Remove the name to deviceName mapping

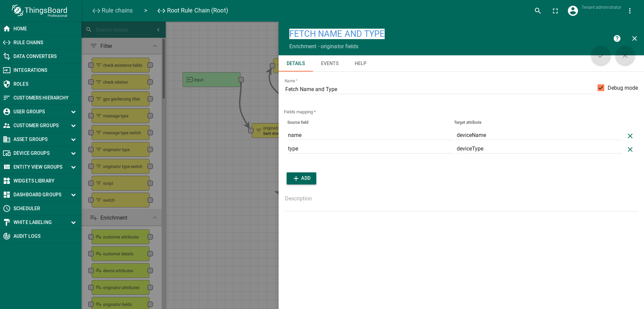(x=630, y=136)
